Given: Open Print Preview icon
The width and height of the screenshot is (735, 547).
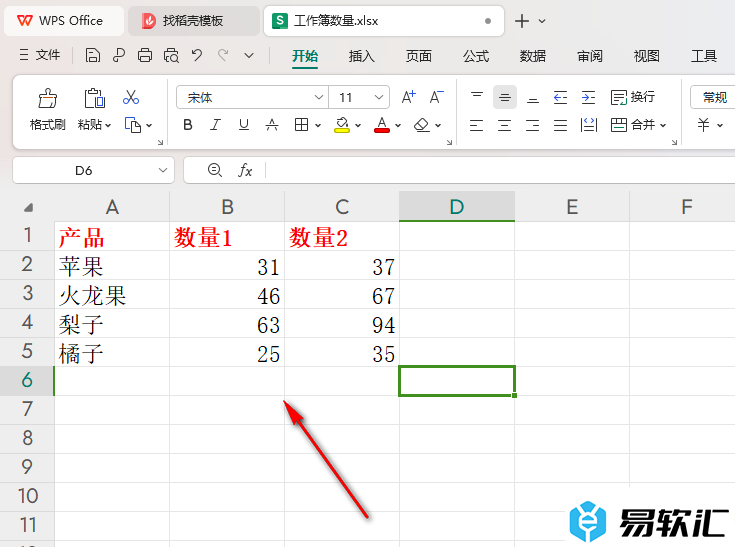Looking at the screenshot, I should tap(171, 56).
